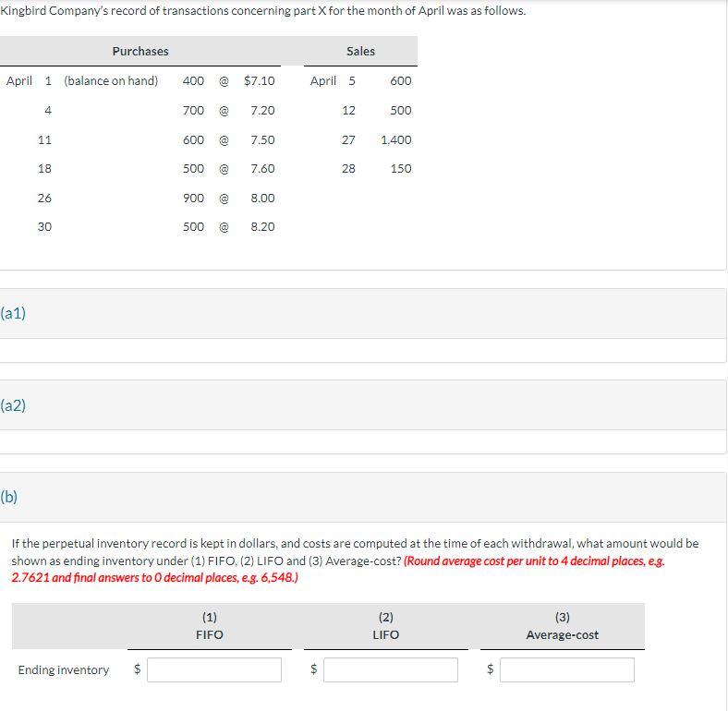Click purchase date 18

pyautogui.click(x=44, y=168)
